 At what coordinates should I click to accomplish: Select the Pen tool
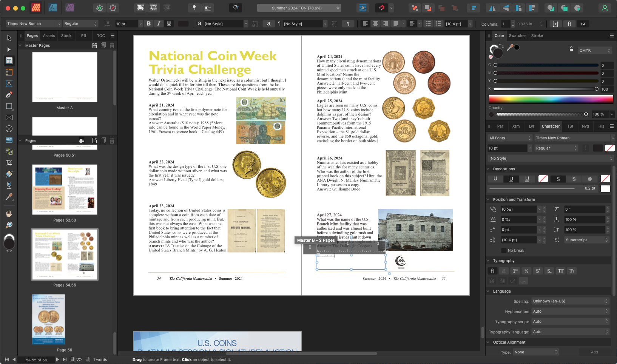point(9,95)
